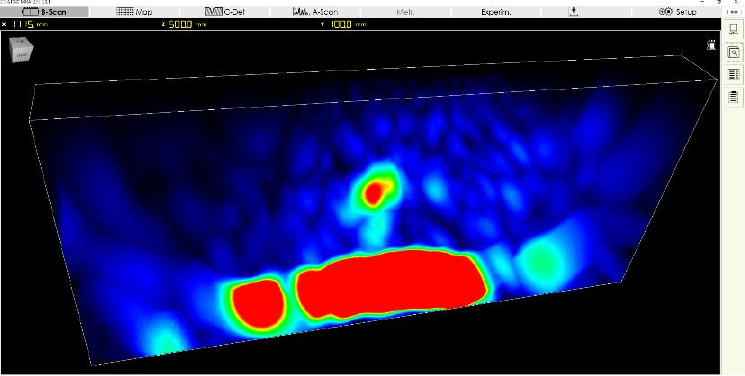Screen dimensions: 745x376
Task: Open the sidebar magnifier zoom tool
Action: pyautogui.click(x=734, y=52)
